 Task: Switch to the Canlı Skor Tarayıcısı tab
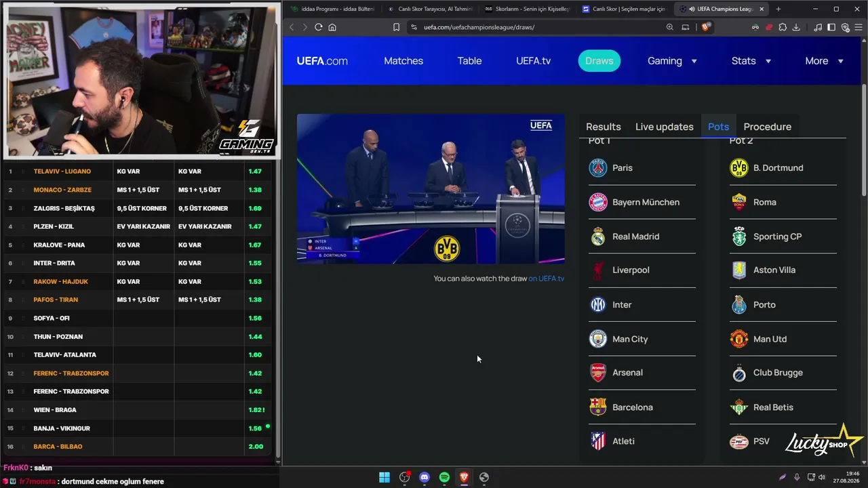tap(430, 9)
